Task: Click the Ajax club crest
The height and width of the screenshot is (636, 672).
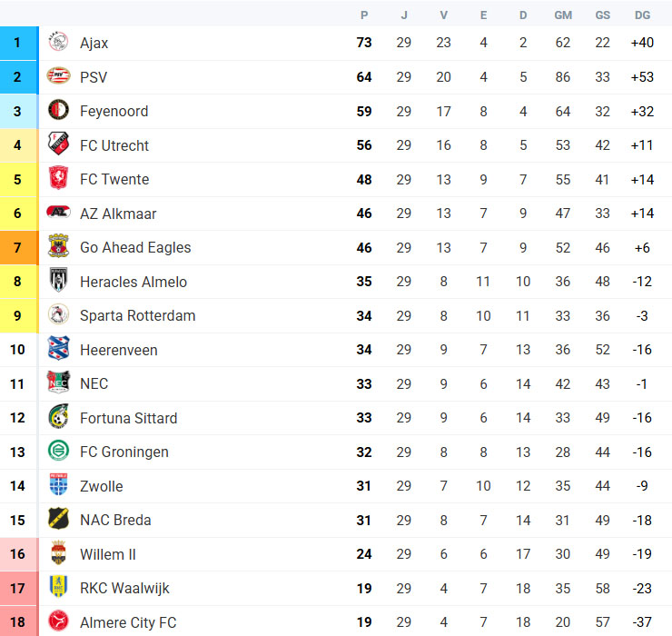Action: [58, 42]
